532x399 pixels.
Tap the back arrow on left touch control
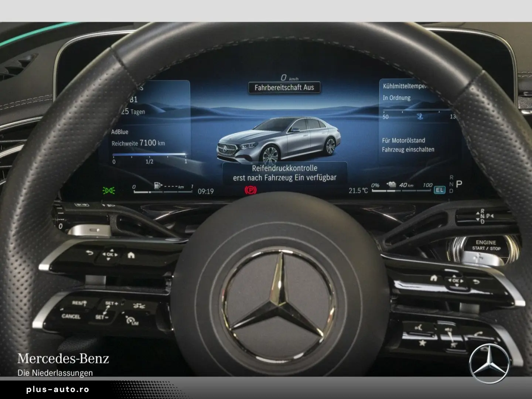coord(89,253)
